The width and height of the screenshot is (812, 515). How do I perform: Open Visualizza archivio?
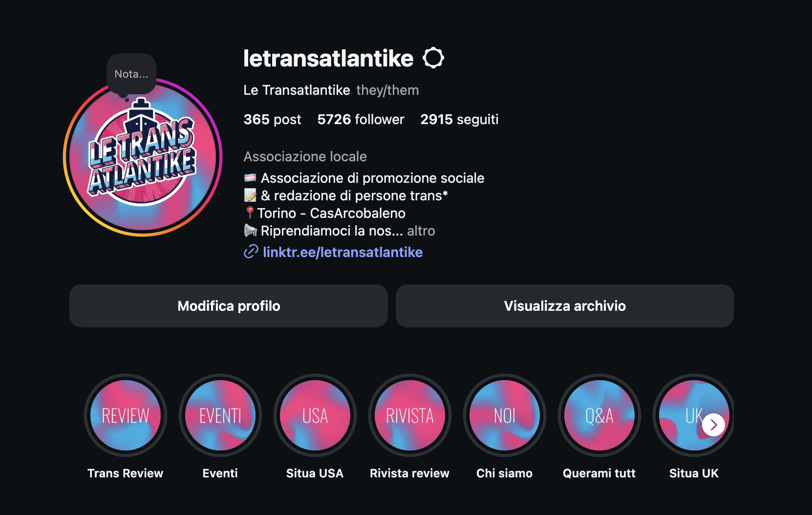point(564,306)
